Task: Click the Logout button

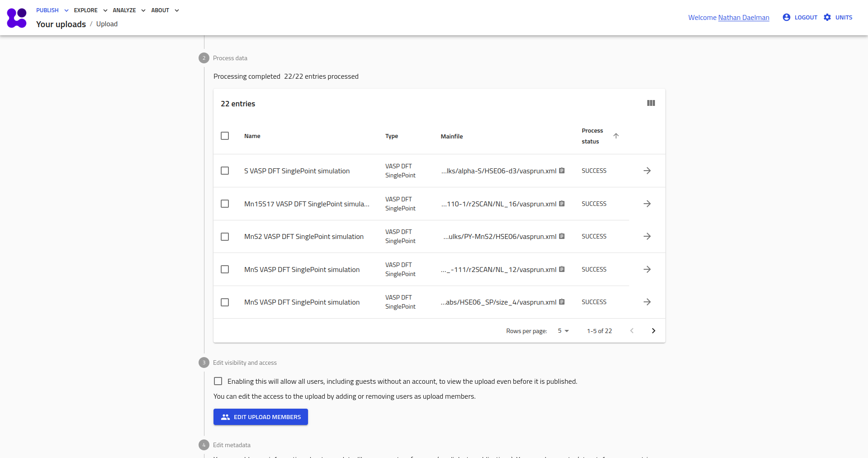Action: click(x=800, y=17)
